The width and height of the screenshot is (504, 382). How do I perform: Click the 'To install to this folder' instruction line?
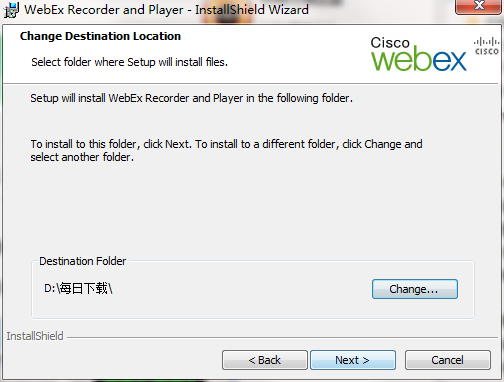226,144
